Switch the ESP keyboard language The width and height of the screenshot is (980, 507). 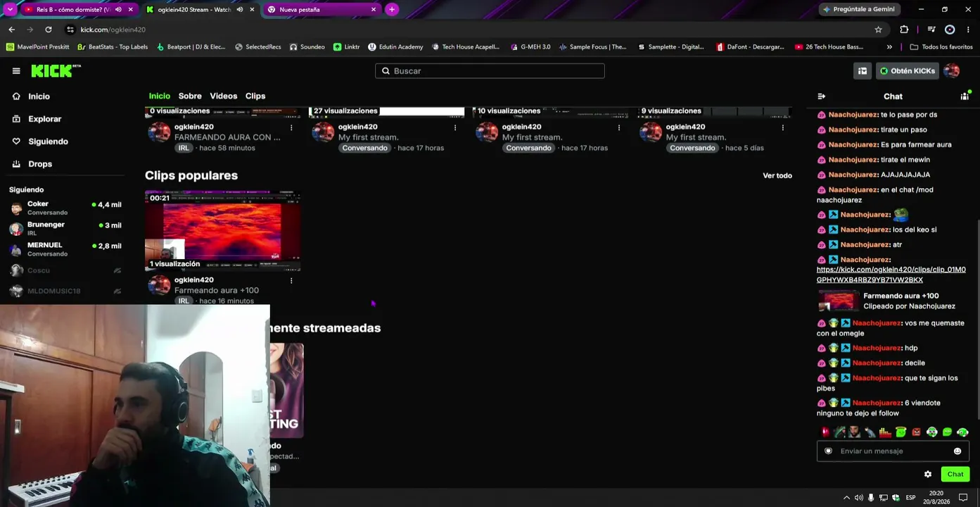910,498
